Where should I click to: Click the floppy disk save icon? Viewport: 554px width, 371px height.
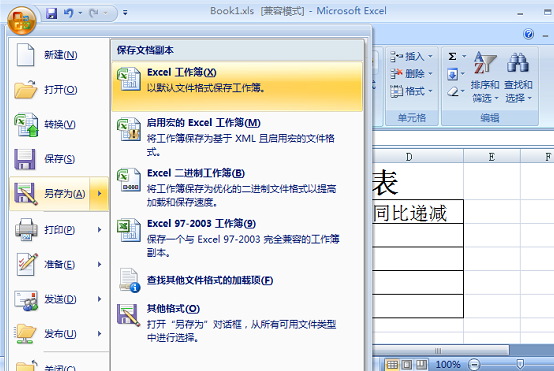(x=25, y=159)
